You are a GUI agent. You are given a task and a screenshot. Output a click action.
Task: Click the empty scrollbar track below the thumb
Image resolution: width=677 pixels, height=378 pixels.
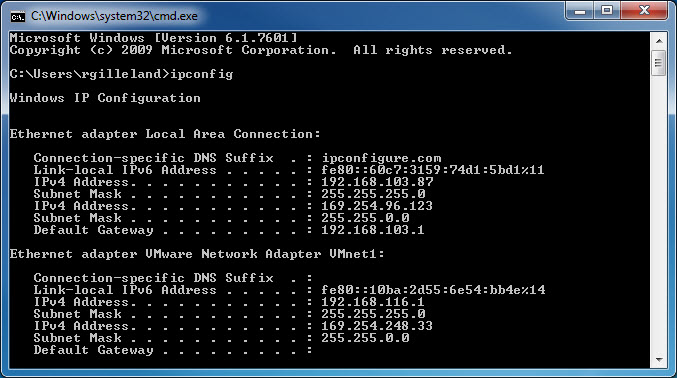[659, 214]
